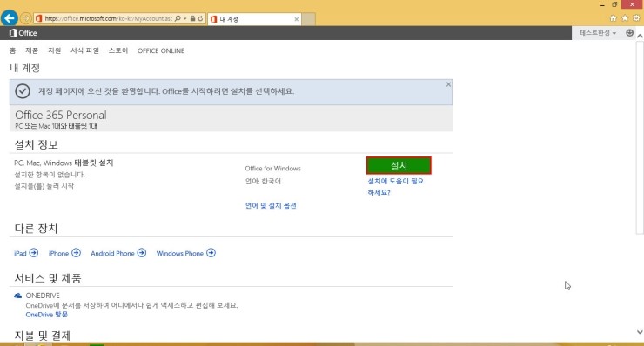This screenshot has width=644, height=346.
Task: Click the arrow icon next to Android Phone
Action: coord(142,253)
